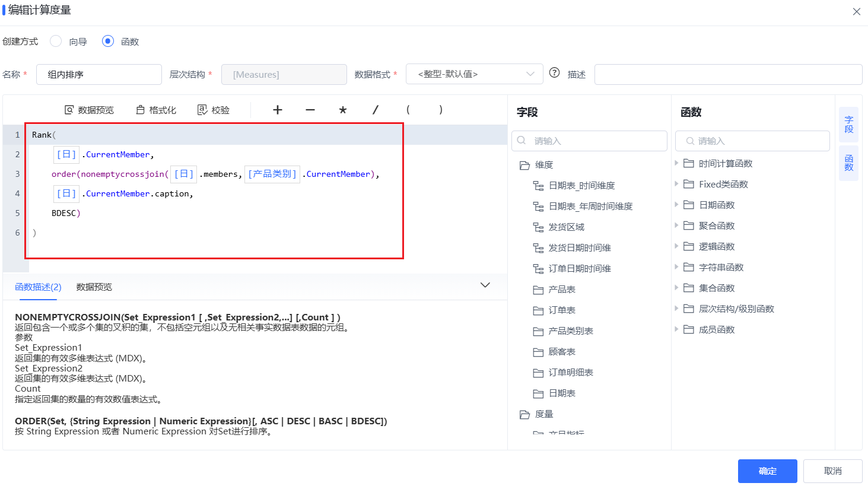Open the 产品表 folder

tap(562, 290)
